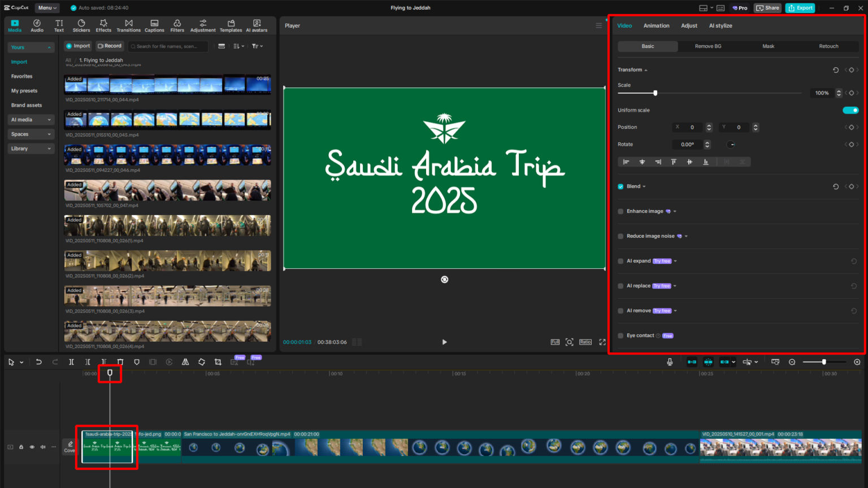
Task: Select the Split tool in the timeline toolbar
Action: point(71,361)
